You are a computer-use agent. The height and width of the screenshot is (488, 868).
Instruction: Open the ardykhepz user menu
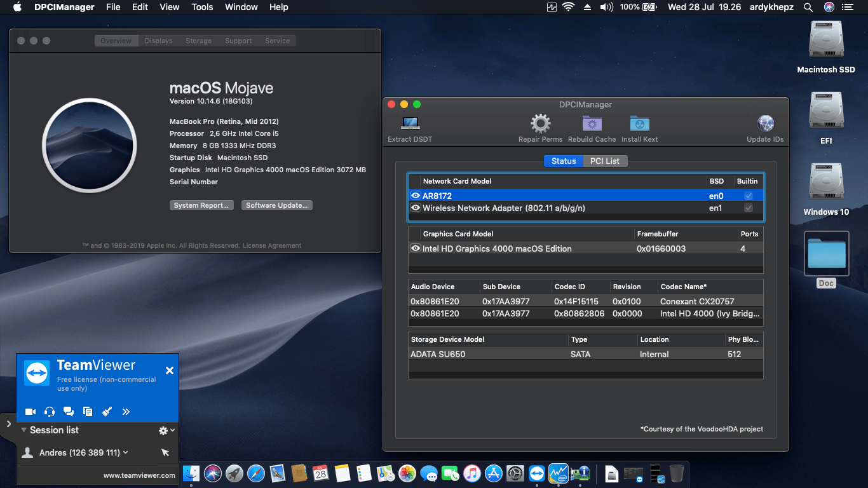[773, 7]
